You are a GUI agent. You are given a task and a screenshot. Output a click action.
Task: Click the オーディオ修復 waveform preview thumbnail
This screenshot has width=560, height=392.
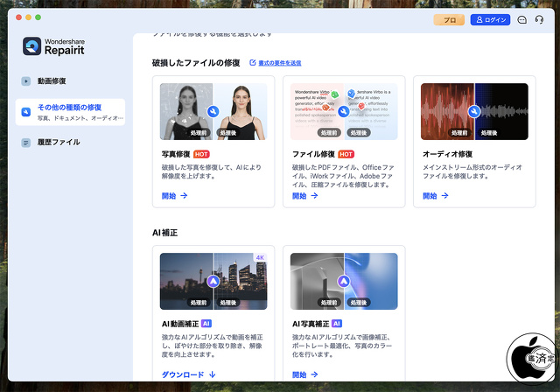(474, 111)
